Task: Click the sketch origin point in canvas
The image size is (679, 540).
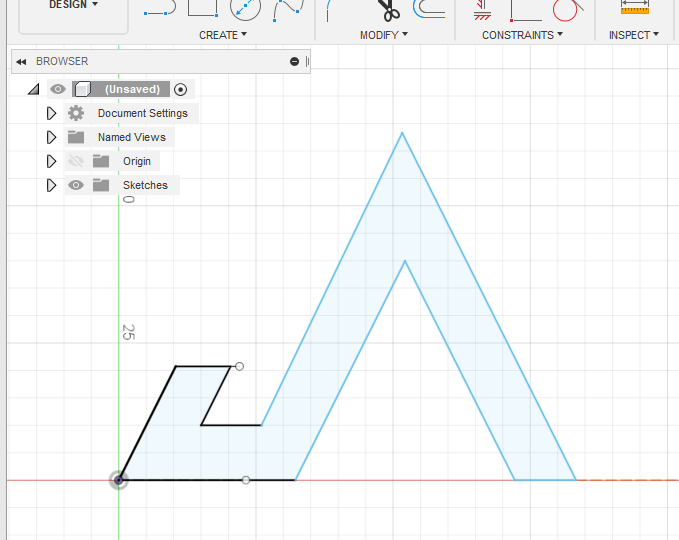Action: [119, 480]
